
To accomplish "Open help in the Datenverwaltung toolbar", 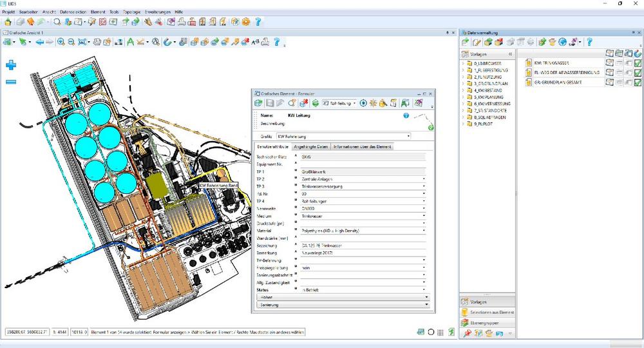I will pos(589,43).
